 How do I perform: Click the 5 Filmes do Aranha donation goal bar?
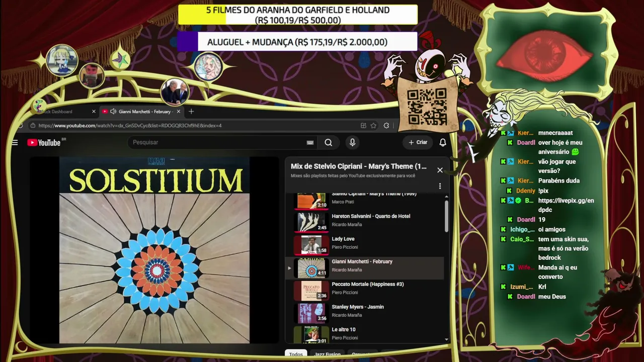[298, 15]
